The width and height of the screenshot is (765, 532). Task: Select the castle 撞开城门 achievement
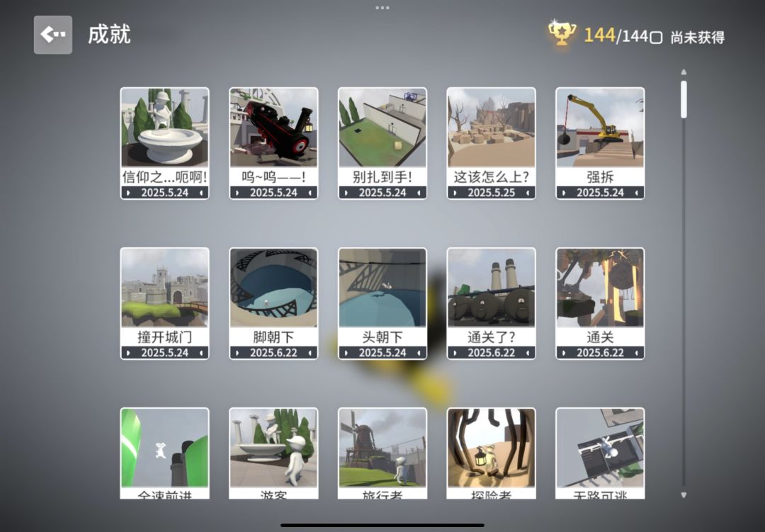click(165, 303)
